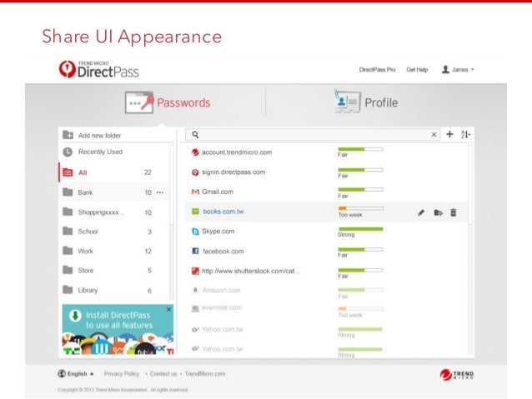Delete books.com.tw with trash icon
The image size is (532, 399).
[454, 212]
